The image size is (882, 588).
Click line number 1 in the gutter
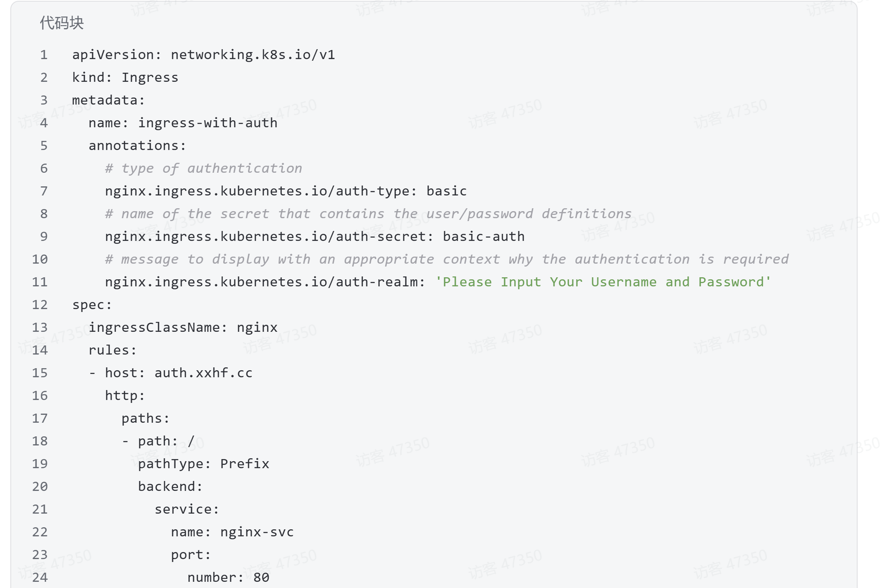[x=44, y=55]
